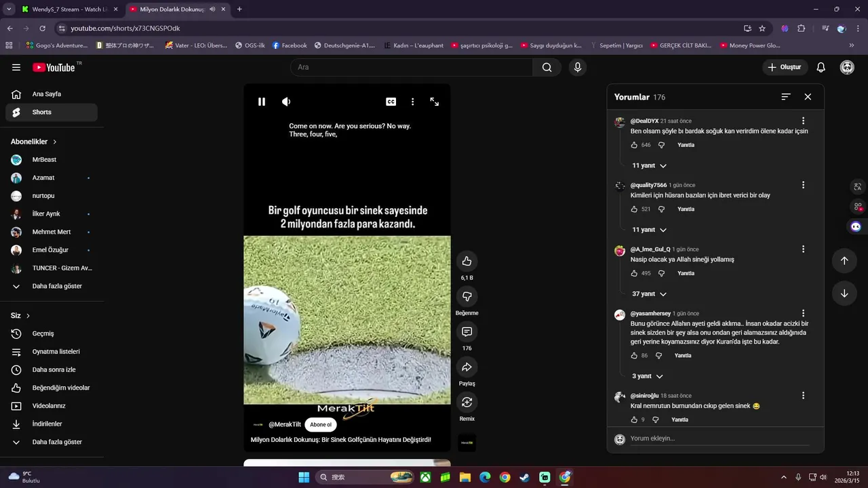The image size is (868, 488).
Task: Open the @MerakTilt channel link
Action: (285, 424)
